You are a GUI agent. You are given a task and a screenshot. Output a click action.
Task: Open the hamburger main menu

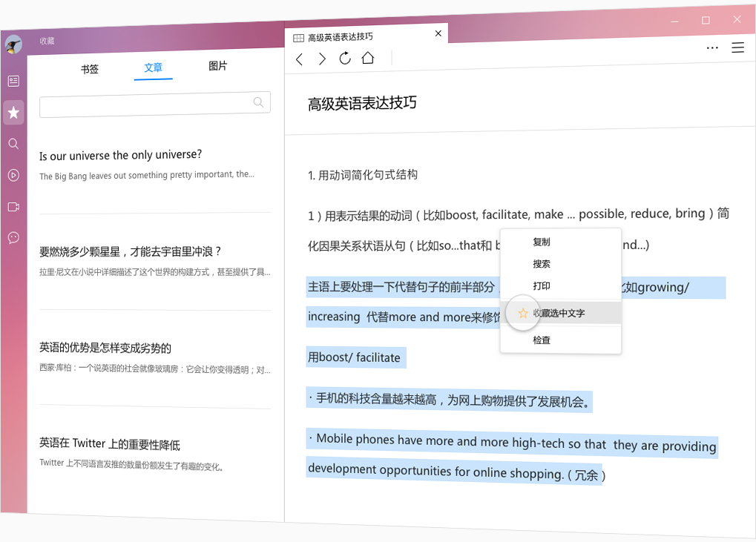(737, 47)
